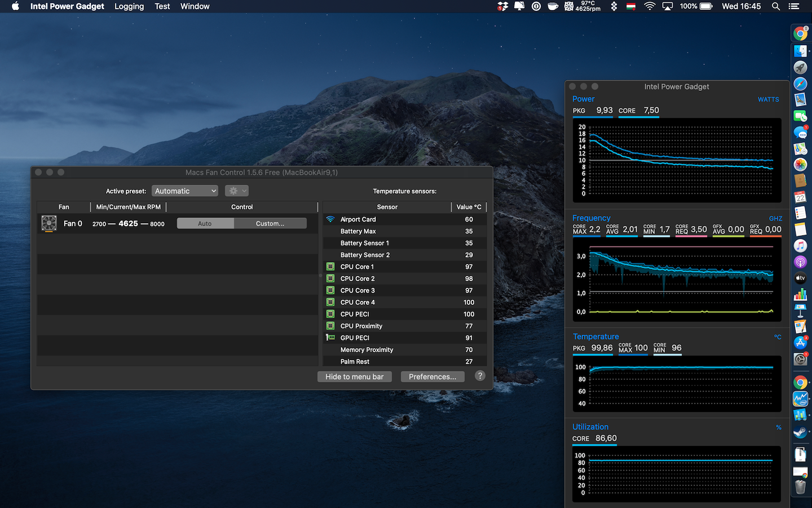The height and width of the screenshot is (508, 812).
Task: Click the CPU Core 2 chip icon
Action: (330, 278)
